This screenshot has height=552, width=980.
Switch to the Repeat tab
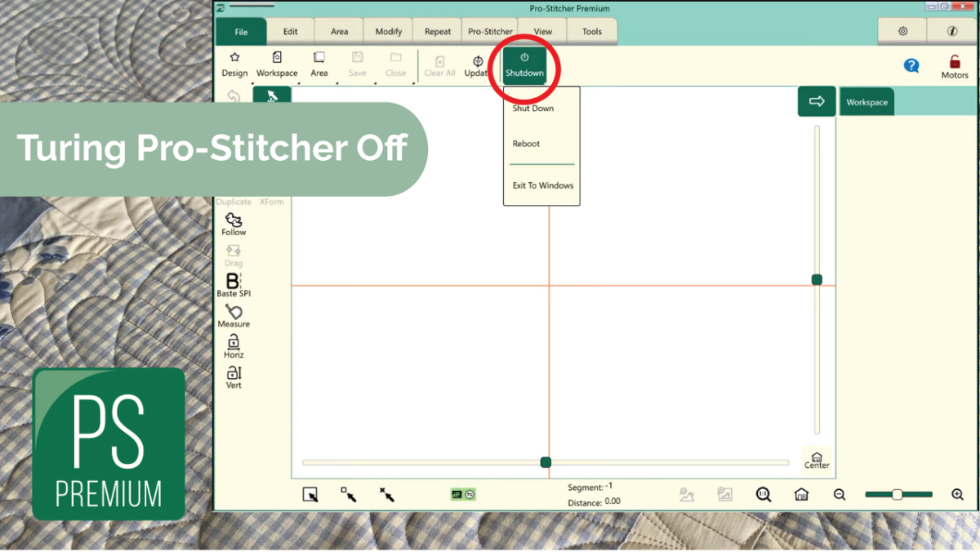(437, 31)
